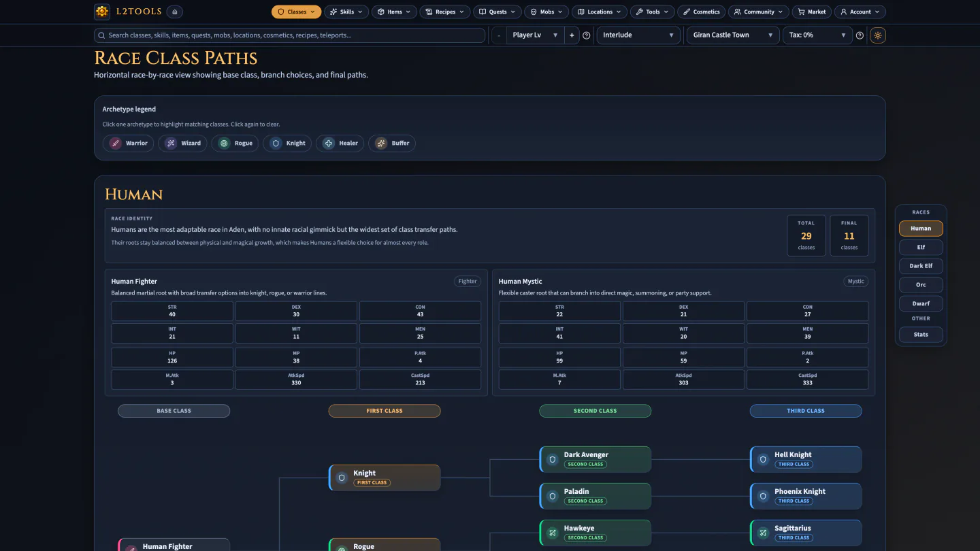
Task: Expand the Community dropdown menu
Action: (x=759, y=12)
